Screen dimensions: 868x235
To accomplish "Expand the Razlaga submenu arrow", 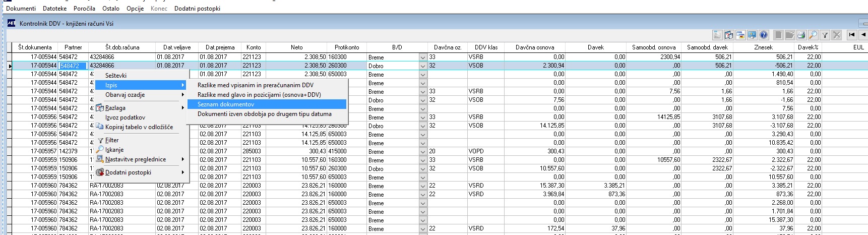I will [x=182, y=108].
